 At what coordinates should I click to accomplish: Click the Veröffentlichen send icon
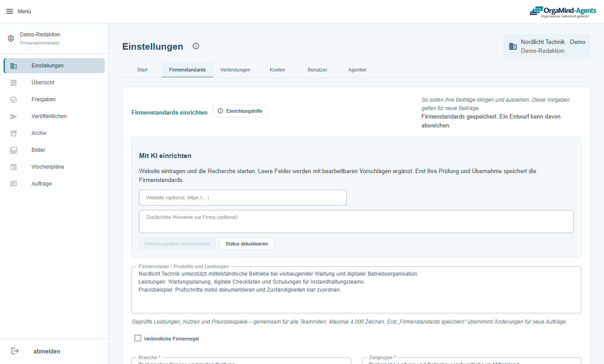coord(13,116)
